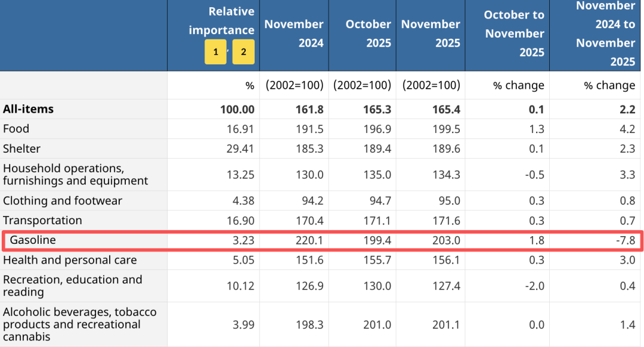Click footnote 2 badge under Relative importance

coord(243,52)
